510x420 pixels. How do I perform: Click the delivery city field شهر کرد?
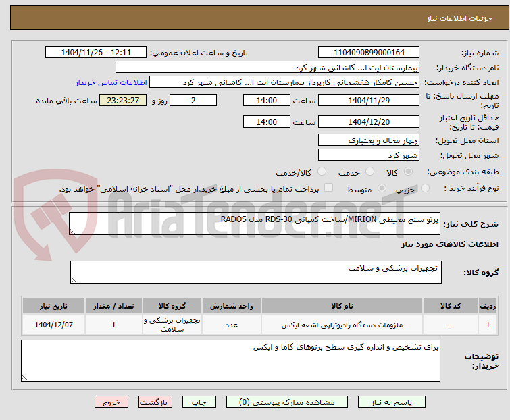(369, 155)
